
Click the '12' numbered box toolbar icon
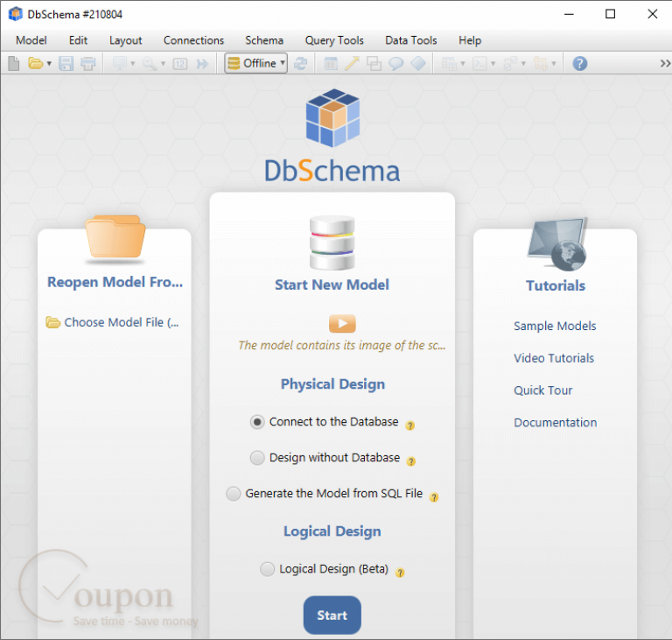point(180,64)
